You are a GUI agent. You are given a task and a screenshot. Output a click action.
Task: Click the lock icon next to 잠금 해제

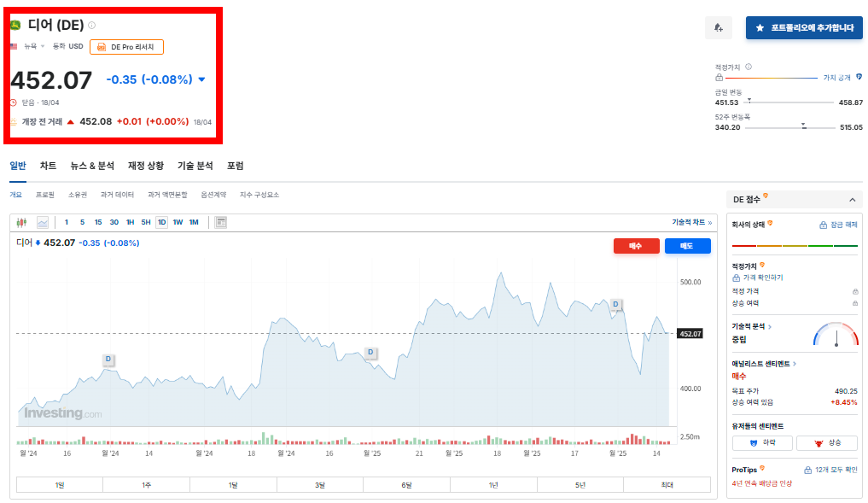click(823, 225)
